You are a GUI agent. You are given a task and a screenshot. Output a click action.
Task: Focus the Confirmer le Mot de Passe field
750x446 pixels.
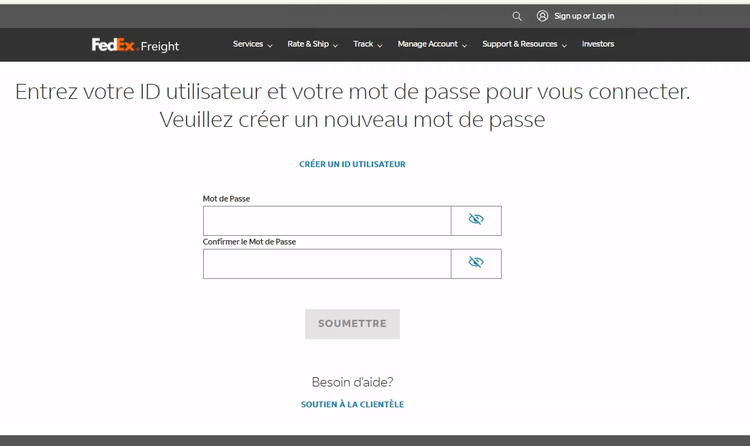pos(327,264)
